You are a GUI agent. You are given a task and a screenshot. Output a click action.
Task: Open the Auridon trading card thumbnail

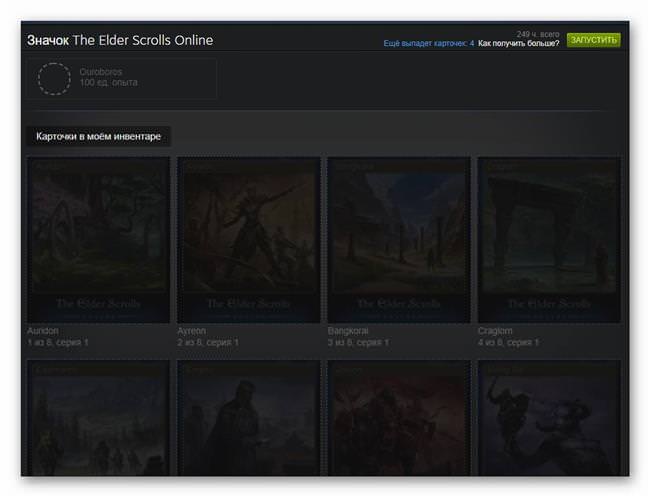click(x=98, y=240)
